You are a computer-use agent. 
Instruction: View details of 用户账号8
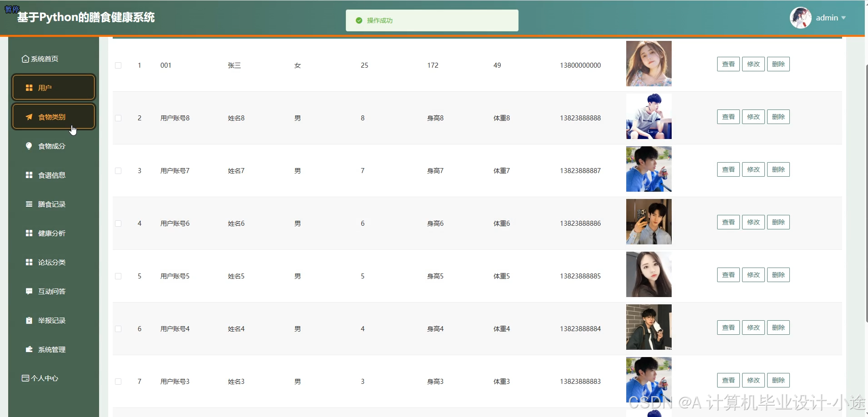click(x=728, y=117)
